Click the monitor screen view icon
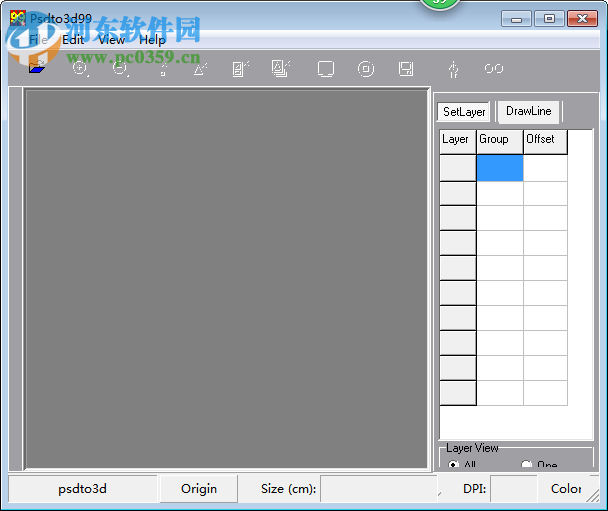 click(325, 69)
